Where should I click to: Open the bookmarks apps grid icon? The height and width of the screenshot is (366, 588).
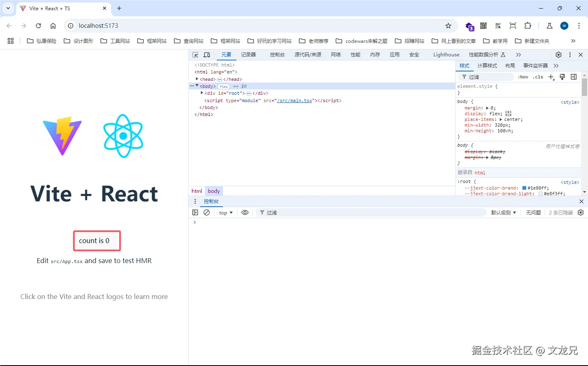[x=11, y=41]
